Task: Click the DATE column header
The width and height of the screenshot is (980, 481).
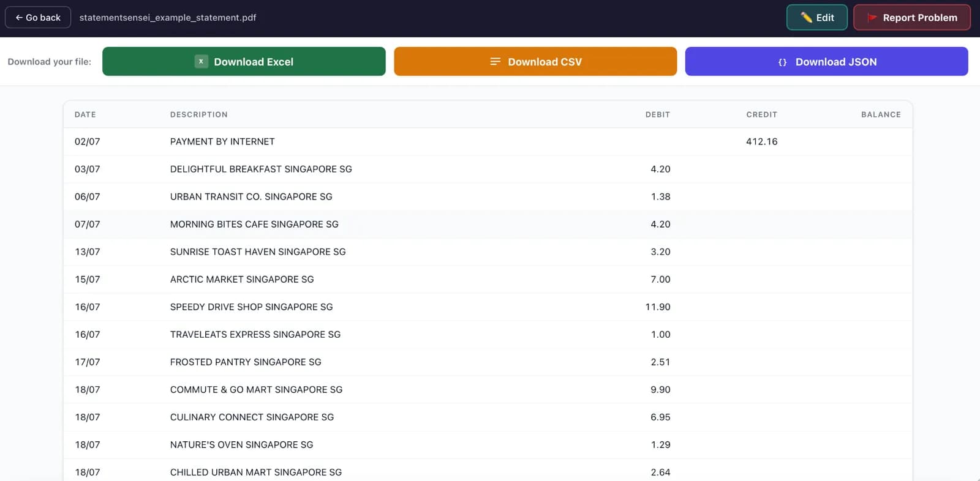Action: point(85,114)
